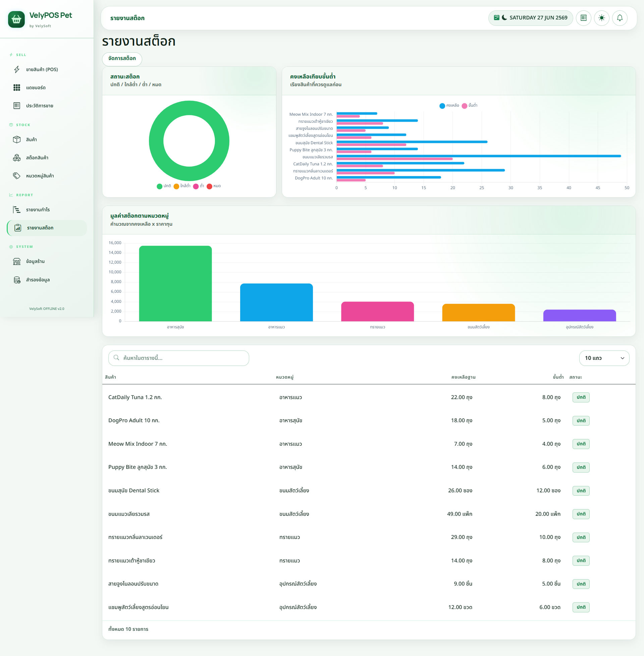
Task: Open the POS sales page
Action: [47, 69]
